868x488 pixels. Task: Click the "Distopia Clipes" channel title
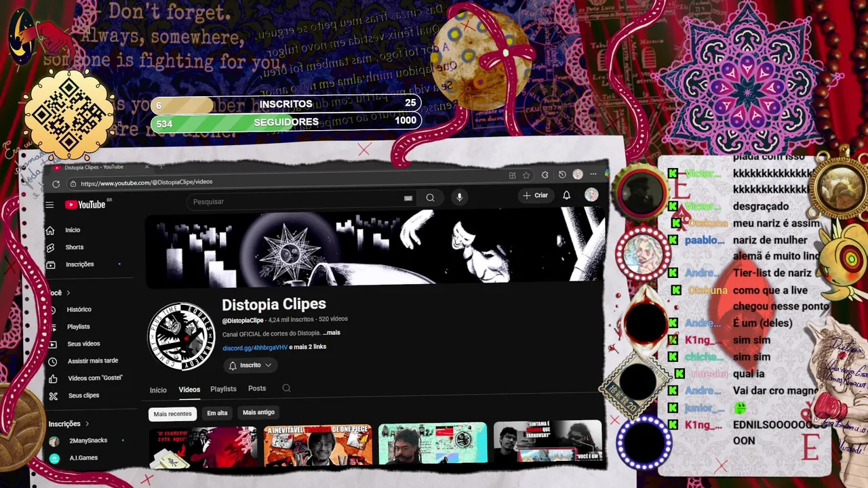pos(274,304)
